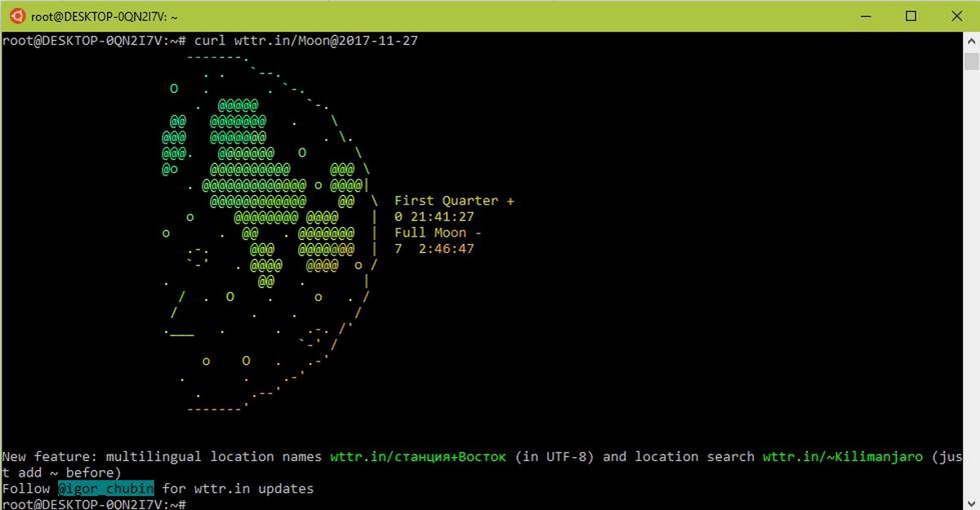Click the Full Moon - label
Viewport: 980px width, 510px height.
pyautogui.click(x=439, y=233)
